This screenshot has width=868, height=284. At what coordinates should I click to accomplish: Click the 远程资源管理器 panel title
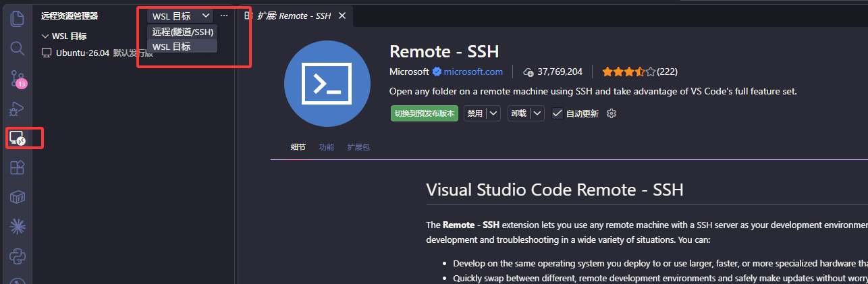69,16
